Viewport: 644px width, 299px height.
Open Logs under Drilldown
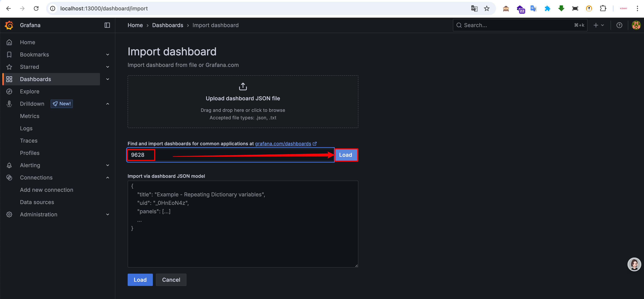point(26,128)
